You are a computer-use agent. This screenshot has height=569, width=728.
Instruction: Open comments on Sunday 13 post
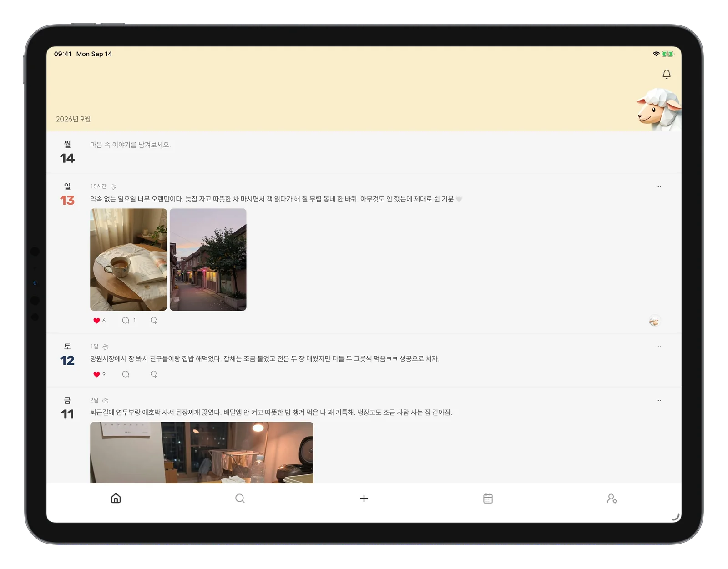[126, 321]
